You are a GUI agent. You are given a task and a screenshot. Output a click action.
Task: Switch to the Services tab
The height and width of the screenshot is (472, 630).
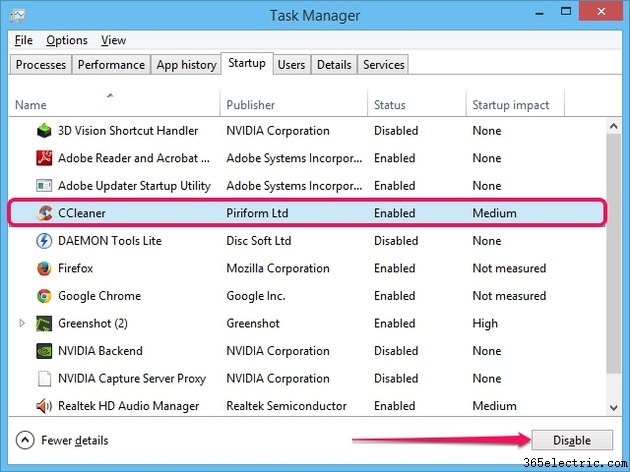[384, 65]
